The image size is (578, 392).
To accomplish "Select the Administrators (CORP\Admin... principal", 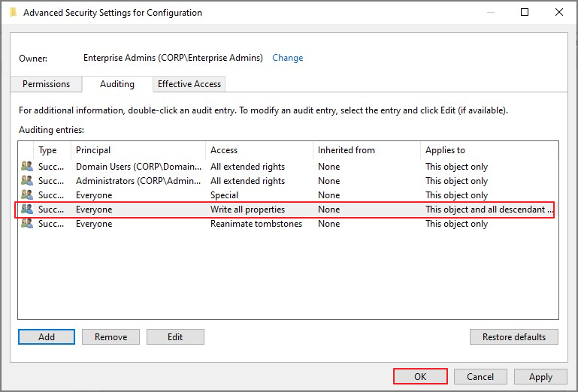I will 138,181.
